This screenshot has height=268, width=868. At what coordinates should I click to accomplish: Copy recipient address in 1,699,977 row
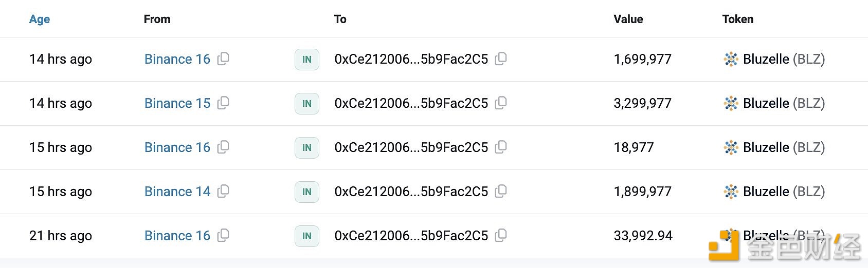[501, 59]
